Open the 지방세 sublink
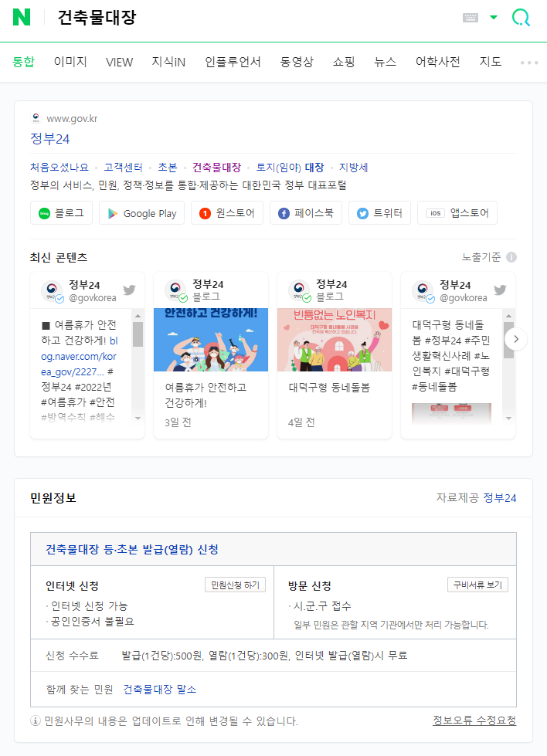 point(354,168)
